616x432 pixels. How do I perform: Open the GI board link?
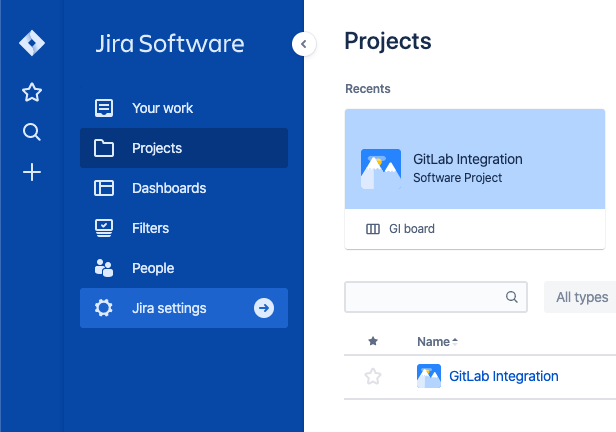[x=410, y=229]
